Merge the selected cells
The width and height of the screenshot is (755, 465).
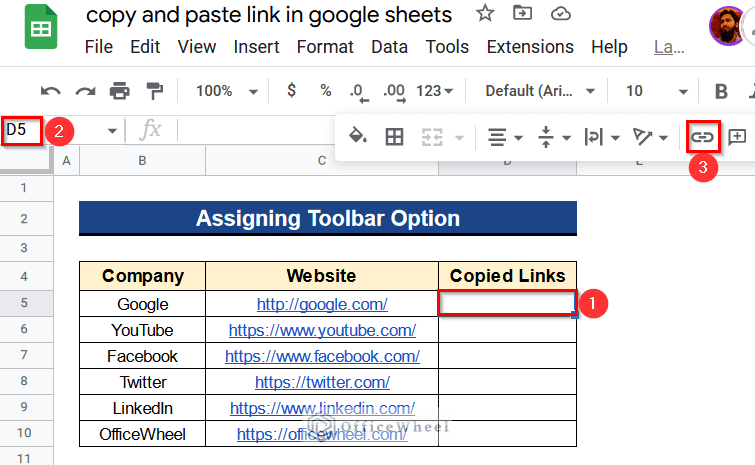[x=432, y=138]
